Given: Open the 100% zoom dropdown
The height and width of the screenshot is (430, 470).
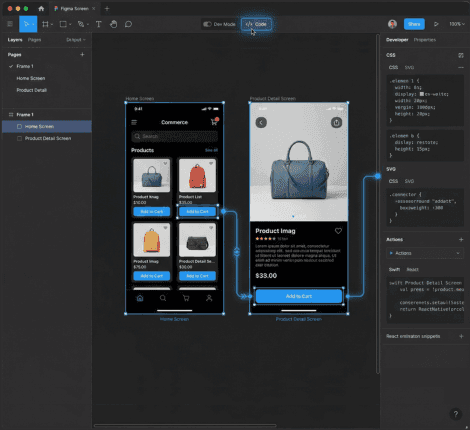Looking at the screenshot, I should [457, 24].
